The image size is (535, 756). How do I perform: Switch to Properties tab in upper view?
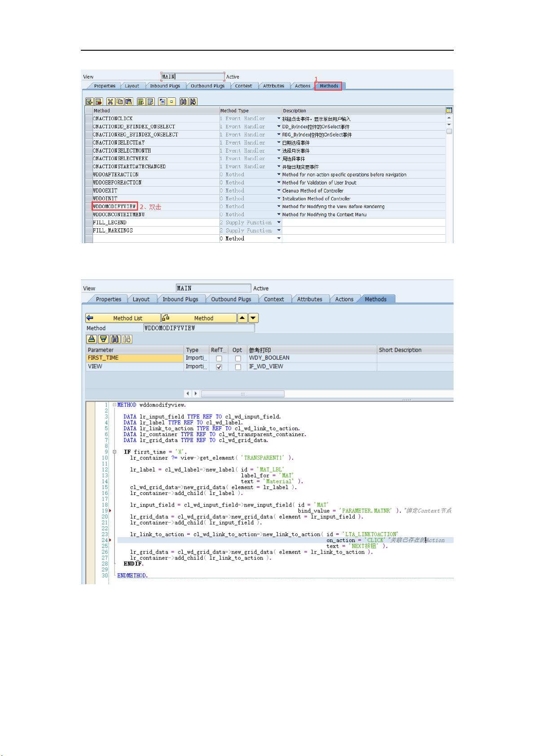coord(105,86)
